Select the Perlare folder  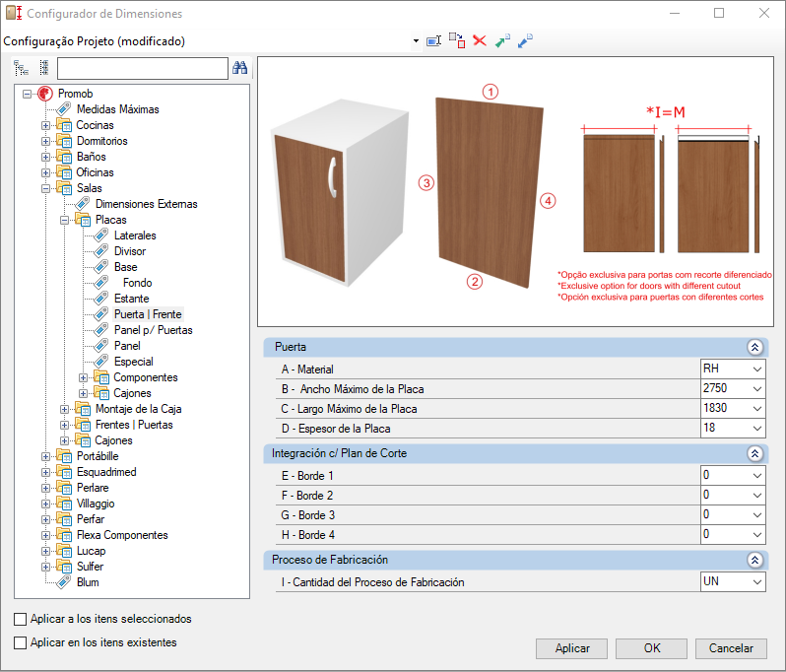coord(93,488)
